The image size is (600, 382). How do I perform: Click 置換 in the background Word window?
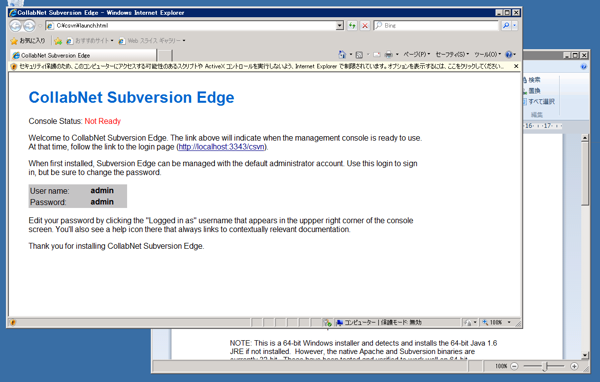coord(532,91)
